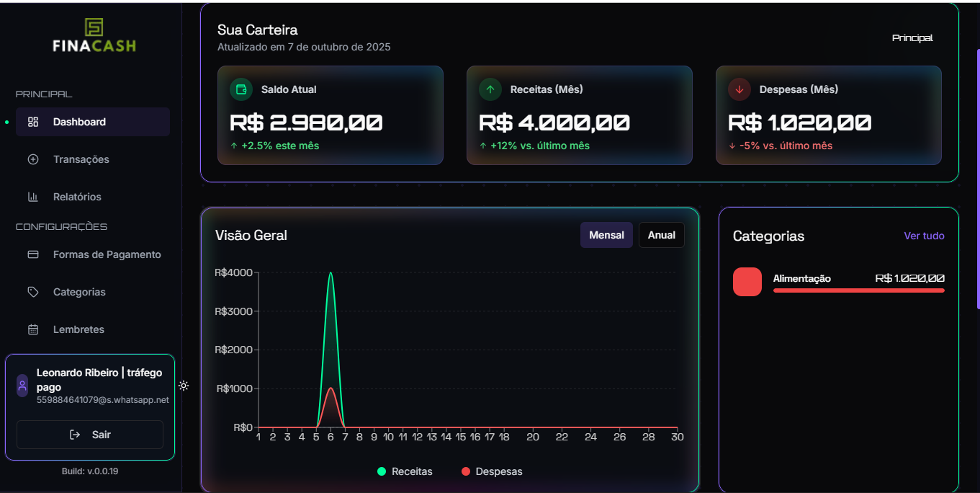Click the FinaCash logo
The width and height of the screenshot is (980, 493).
[94, 36]
